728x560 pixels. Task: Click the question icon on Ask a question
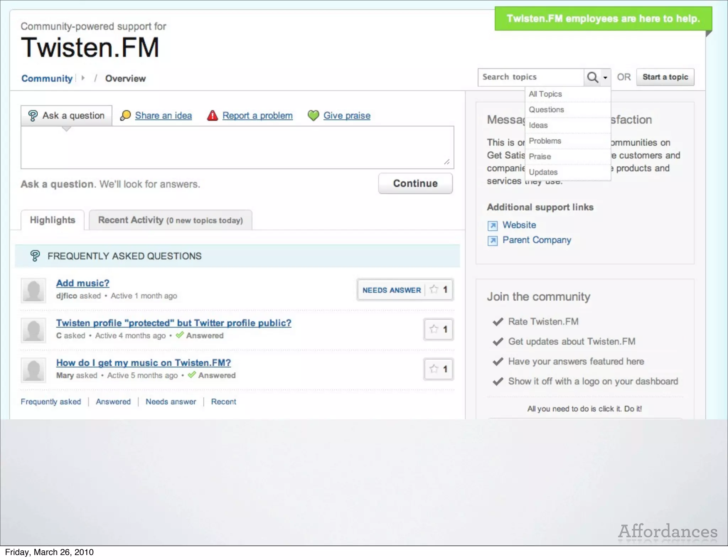pos(33,115)
